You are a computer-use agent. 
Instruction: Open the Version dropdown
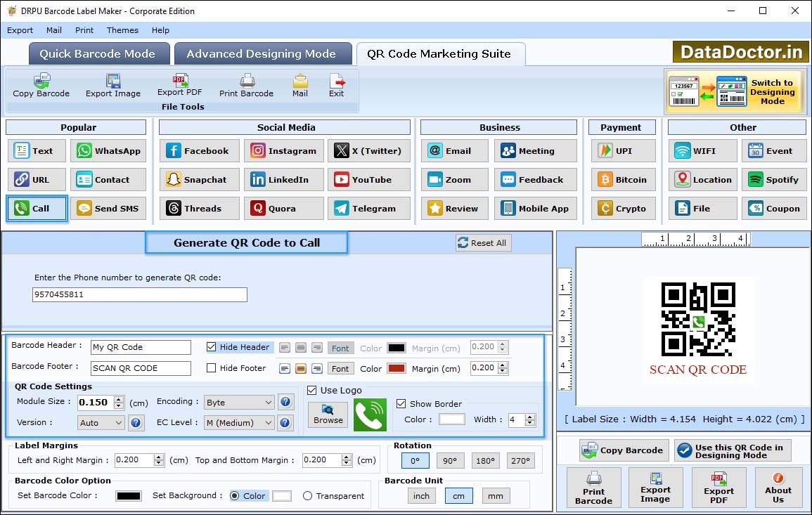(101, 423)
